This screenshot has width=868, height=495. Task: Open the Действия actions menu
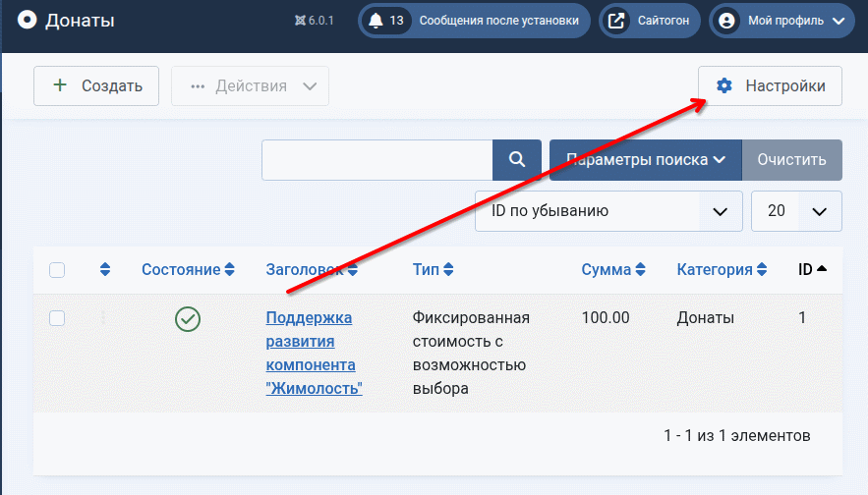[250, 86]
